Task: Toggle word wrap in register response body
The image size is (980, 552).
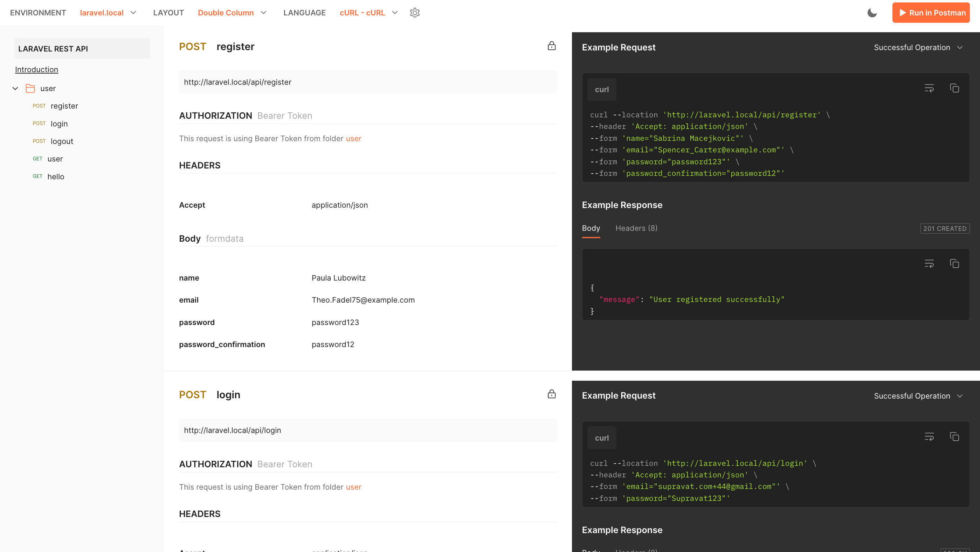Action: click(x=929, y=264)
